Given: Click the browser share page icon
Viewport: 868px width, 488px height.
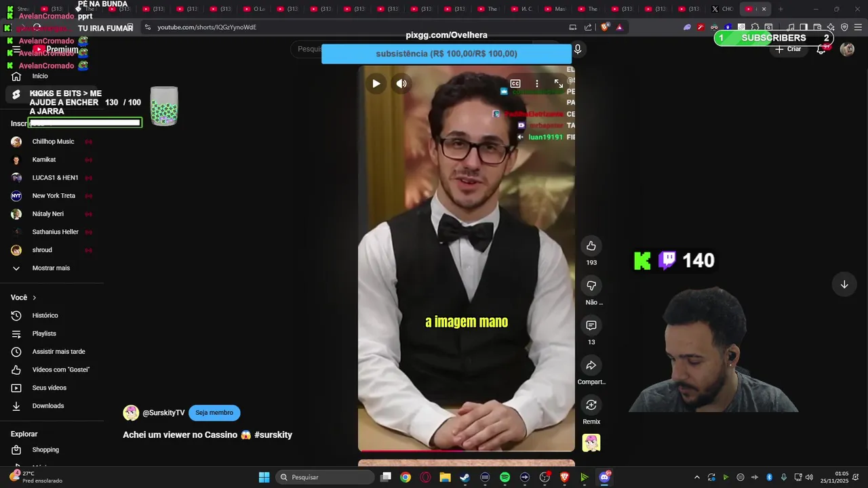Looking at the screenshot, I should point(588,27).
